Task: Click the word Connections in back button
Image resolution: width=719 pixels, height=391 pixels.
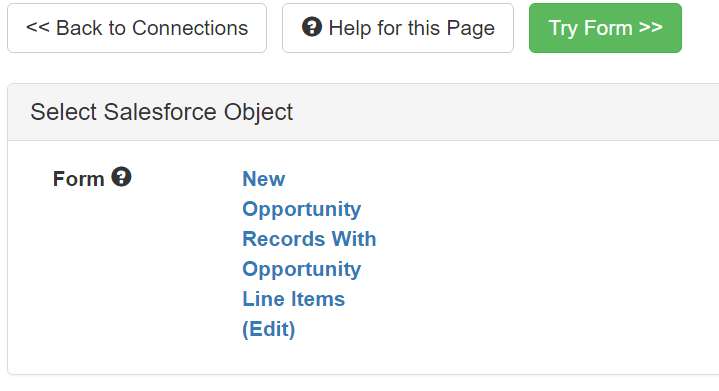Action: 190,28
